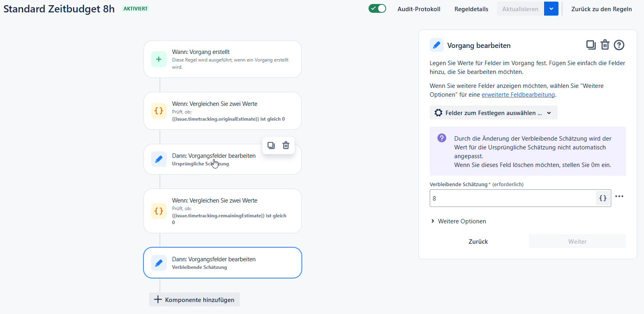Viewport: 644px width, 314px height.
Task: Click the plus icon of the Vorgang erstellt trigger
Action: (159, 59)
